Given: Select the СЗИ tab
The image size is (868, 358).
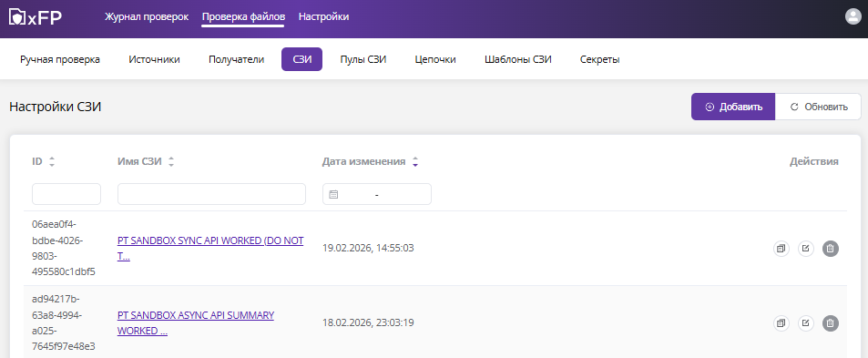Looking at the screenshot, I should (302, 59).
